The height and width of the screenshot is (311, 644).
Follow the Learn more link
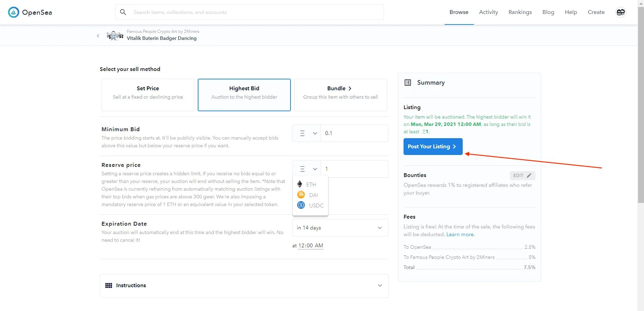pyautogui.click(x=460, y=234)
